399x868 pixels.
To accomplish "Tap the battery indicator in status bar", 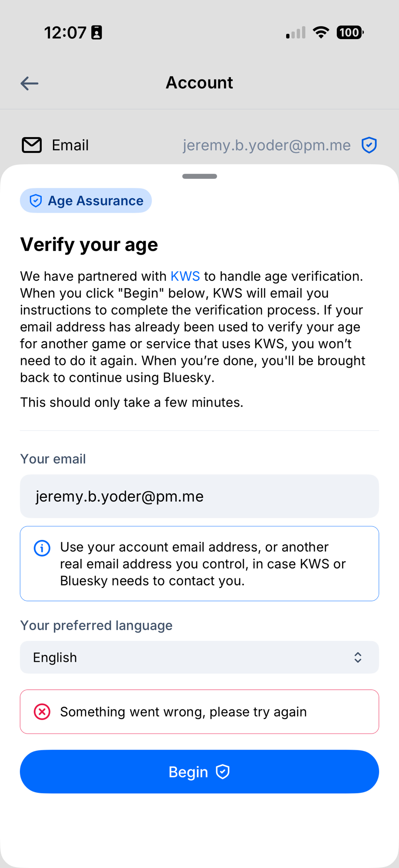I will click(350, 33).
